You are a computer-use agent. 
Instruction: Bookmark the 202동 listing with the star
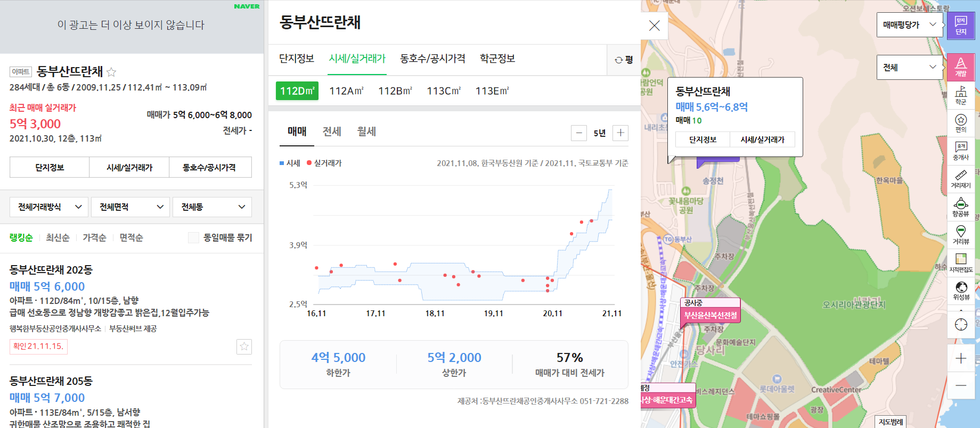pos(244,347)
